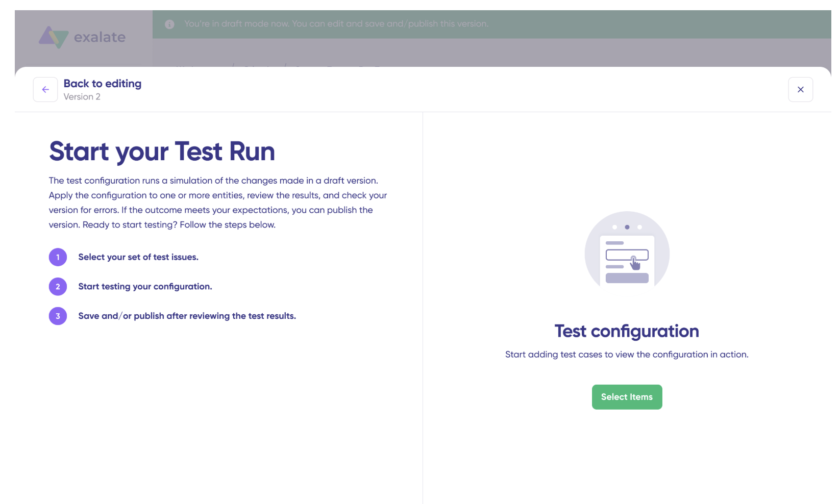840x504 pixels.
Task: Click the exalate logo icon
Action: pos(54,37)
